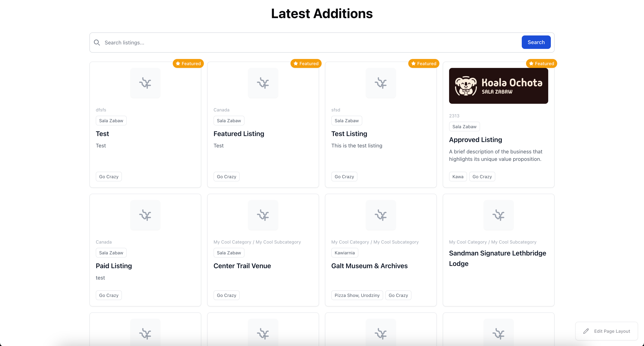Click the pencil icon for Edit Page Layout
Screen dimensions: 644x346
(586, 331)
